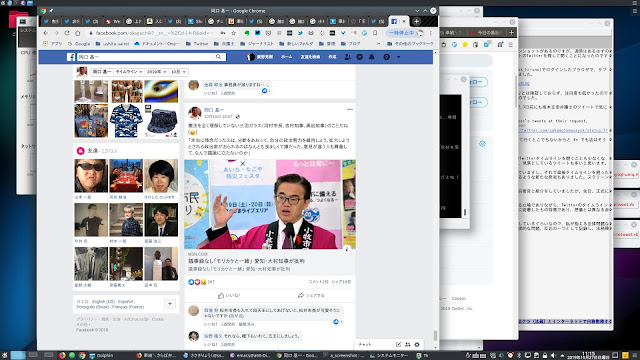Click the search magnifier in Facebook search box
The image size is (640, 360).
pos(218,57)
